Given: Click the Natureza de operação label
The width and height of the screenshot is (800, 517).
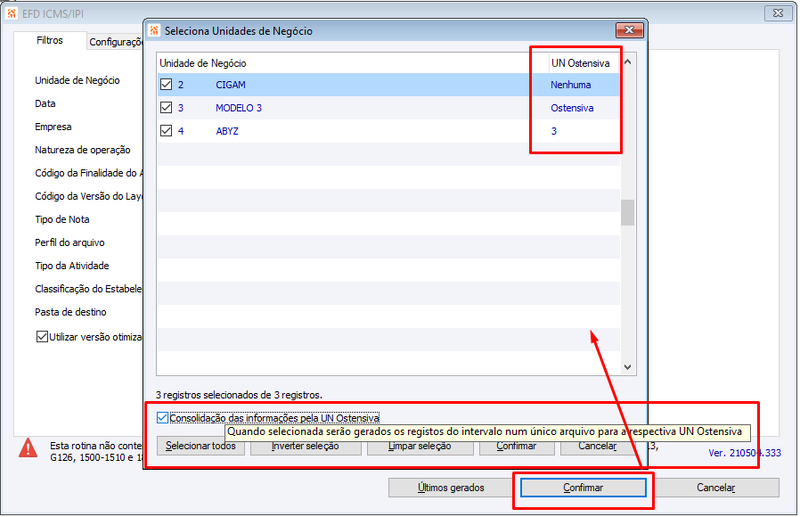Looking at the screenshot, I should coord(83,150).
